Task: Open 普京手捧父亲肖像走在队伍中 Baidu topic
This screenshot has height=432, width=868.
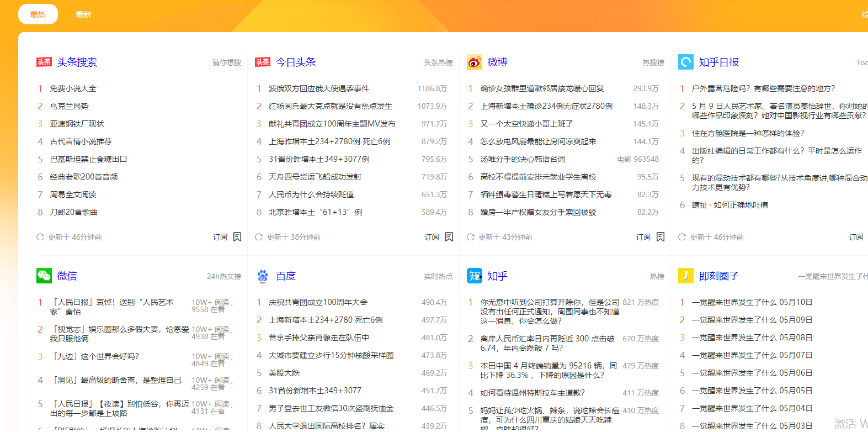Action: pyautogui.click(x=319, y=338)
